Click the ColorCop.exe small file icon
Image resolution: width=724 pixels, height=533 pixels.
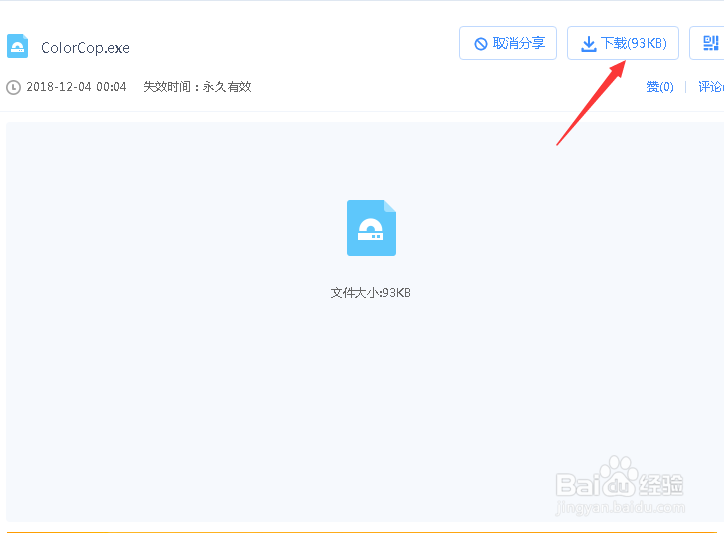pos(18,46)
